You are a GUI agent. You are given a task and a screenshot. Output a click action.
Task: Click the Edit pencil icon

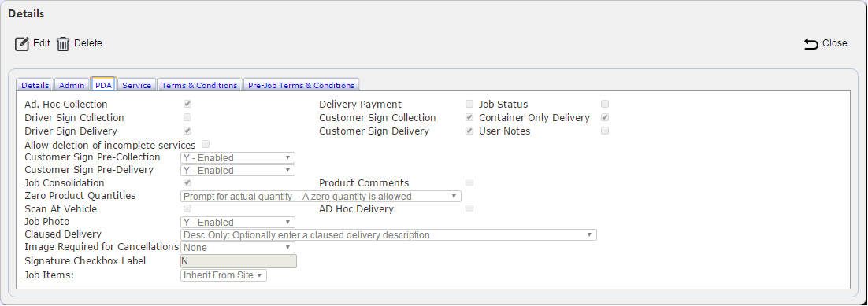click(21, 44)
